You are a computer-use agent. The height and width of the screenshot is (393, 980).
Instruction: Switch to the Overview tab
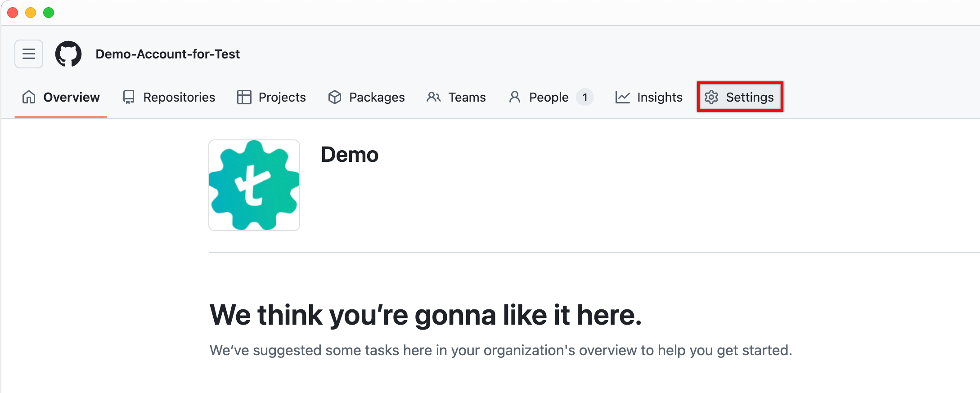(61, 97)
